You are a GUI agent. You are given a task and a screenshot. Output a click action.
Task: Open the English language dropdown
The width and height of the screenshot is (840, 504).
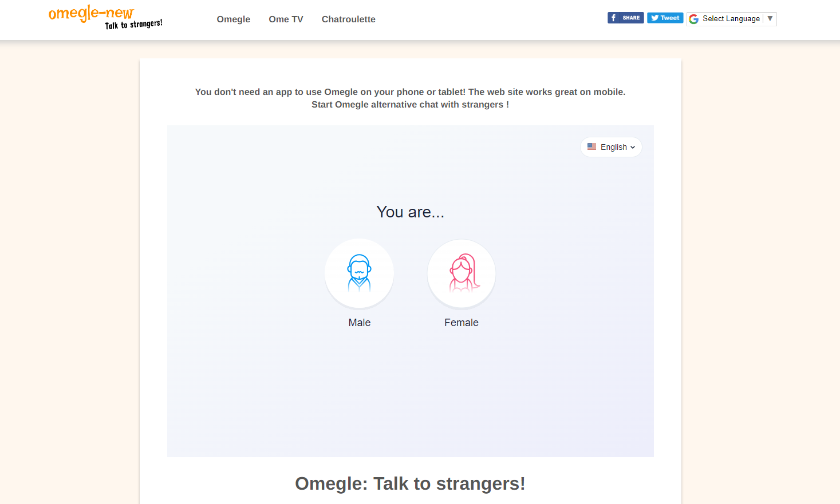pyautogui.click(x=611, y=147)
